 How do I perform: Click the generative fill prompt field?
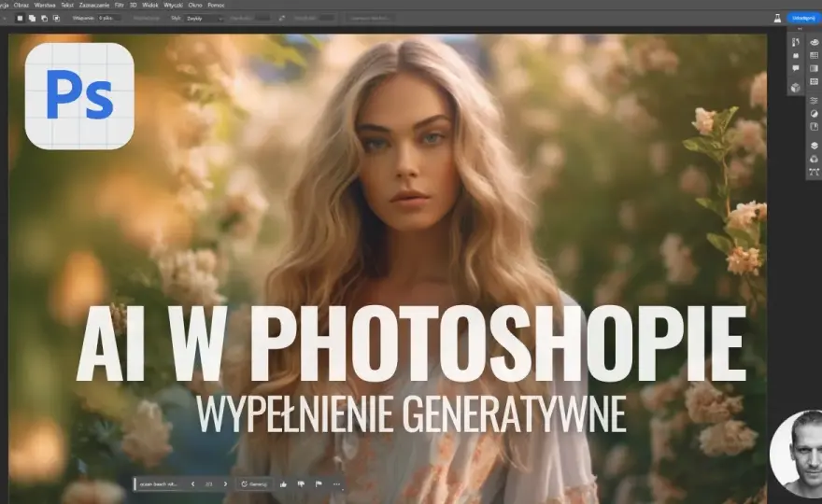159,484
